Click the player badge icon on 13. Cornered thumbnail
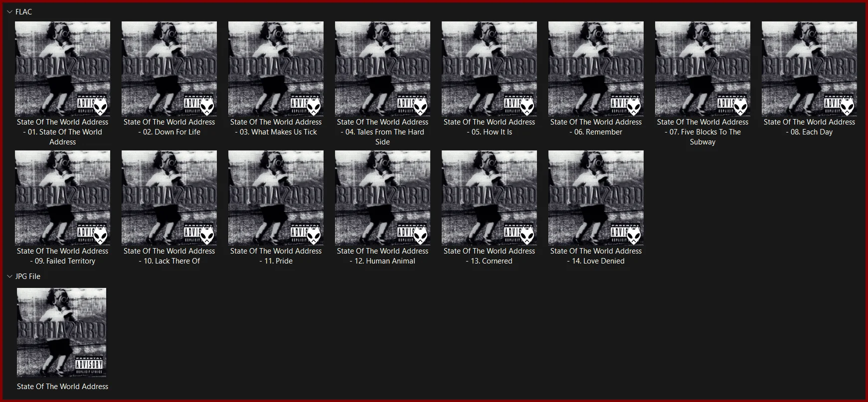Screen dimensions: 868x402 tap(527, 235)
